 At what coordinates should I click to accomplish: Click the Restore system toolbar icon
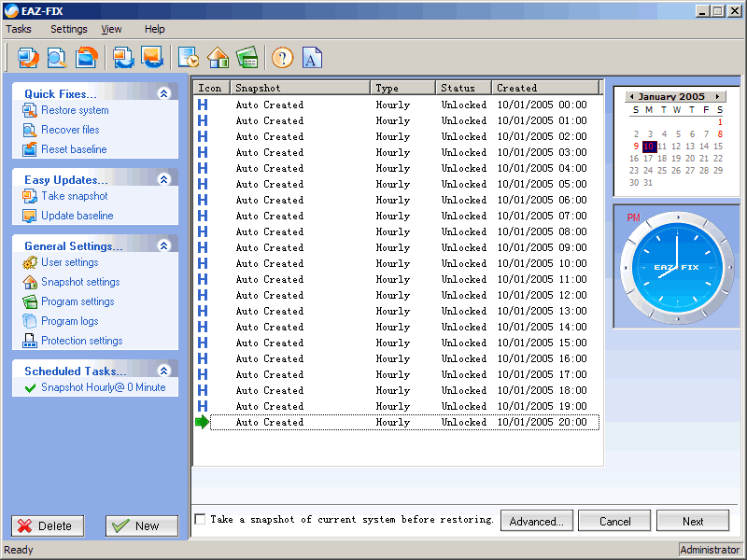coord(28,58)
